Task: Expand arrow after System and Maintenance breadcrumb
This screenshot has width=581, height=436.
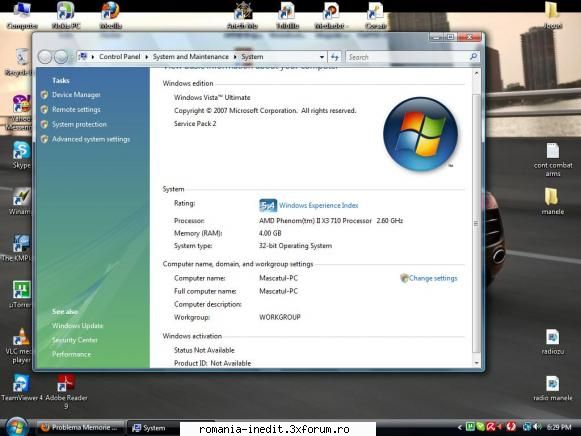Action: [235, 57]
